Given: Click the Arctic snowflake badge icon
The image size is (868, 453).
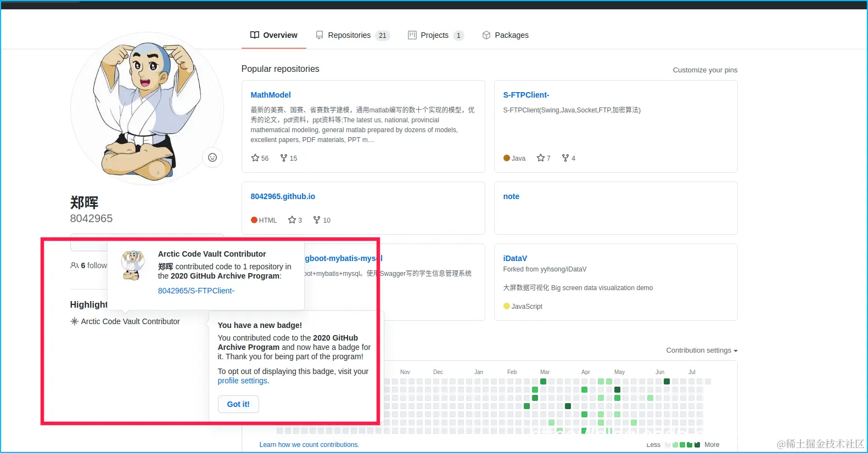Looking at the screenshot, I should [75, 321].
